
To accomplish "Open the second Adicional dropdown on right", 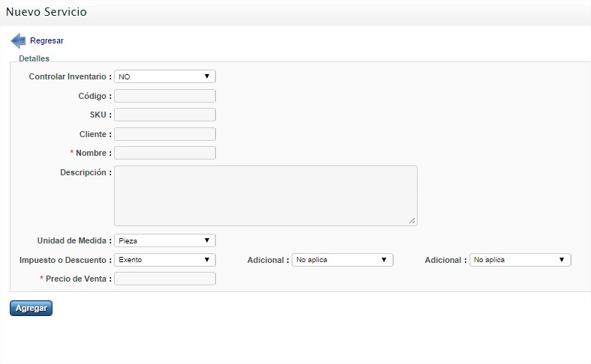I will tap(520, 260).
